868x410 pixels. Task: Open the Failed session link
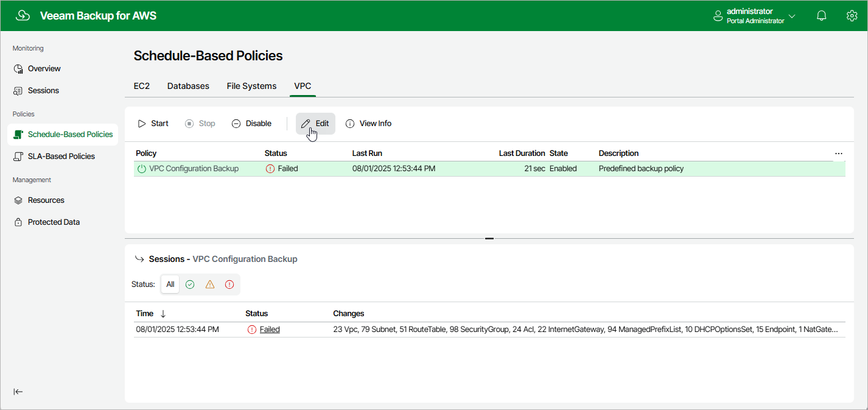(270, 330)
